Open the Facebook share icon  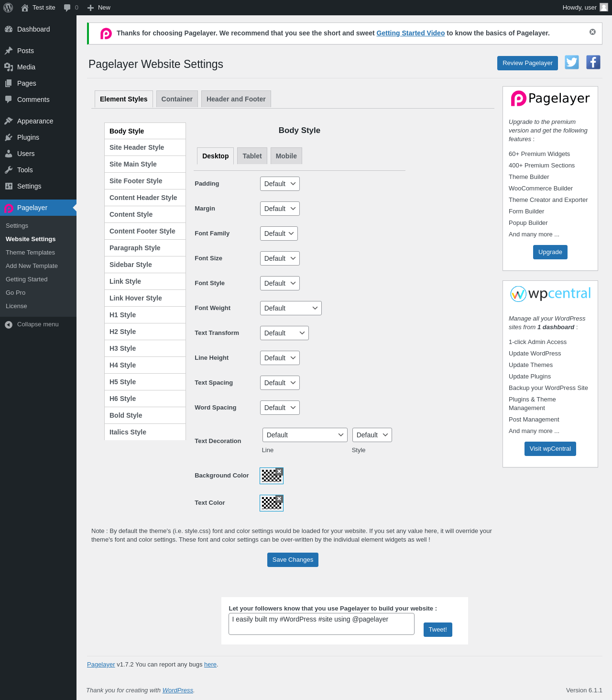click(593, 62)
